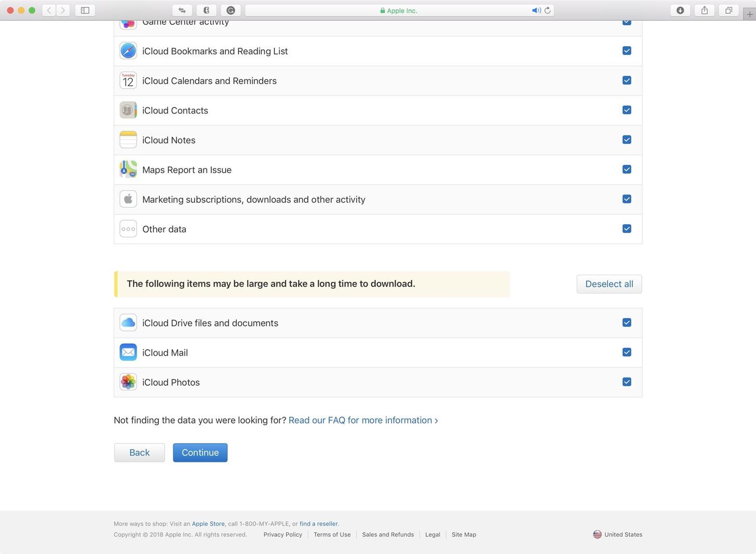Reload the page with refresh icon
Viewport: 756px width, 554px height.
pyautogui.click(x=547, y=10)
